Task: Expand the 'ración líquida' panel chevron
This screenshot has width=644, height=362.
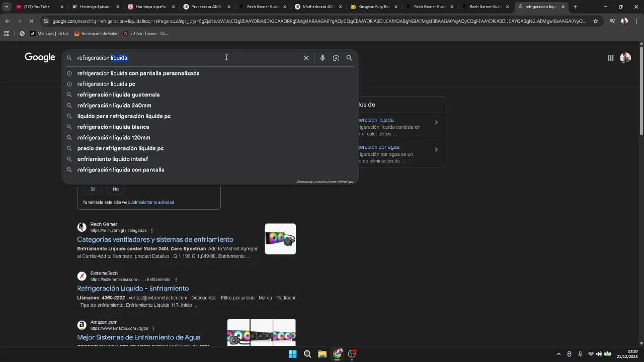Action: (x=436, y=122)
